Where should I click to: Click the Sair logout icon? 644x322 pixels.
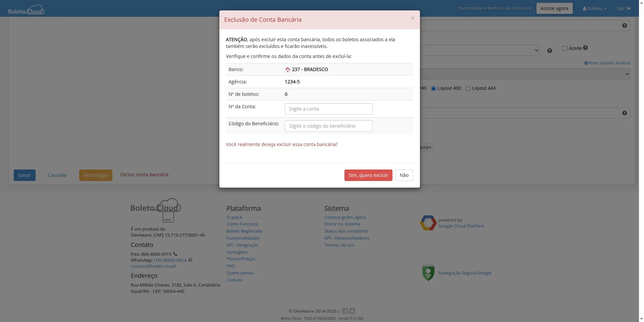coord(628,8)
